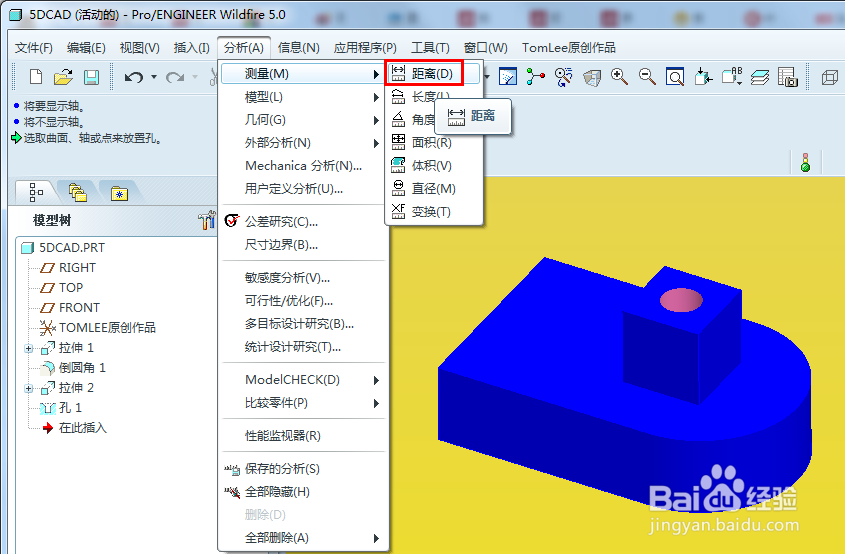The width and height of the screenshot is (845, 554).
Task: Choose 体积(V) volume measurement
Action: point(434,166)
